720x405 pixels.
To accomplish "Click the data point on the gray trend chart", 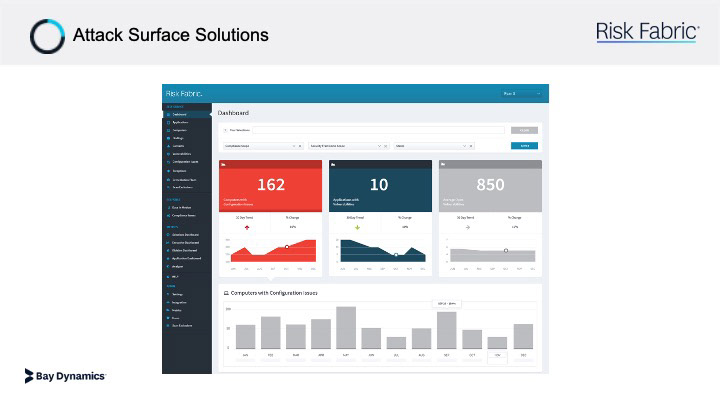I will click(x=506, y=251).
